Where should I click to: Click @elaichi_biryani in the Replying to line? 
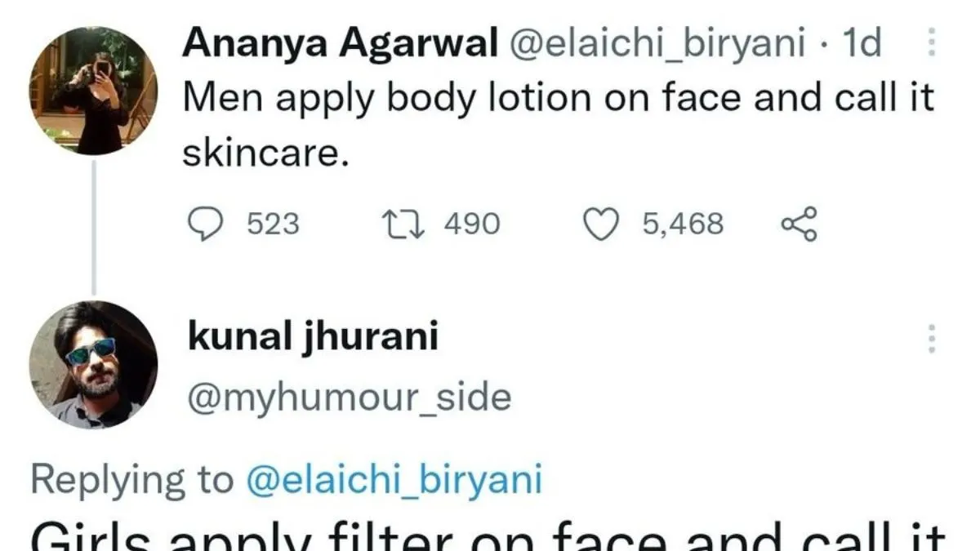tap(394, 481)
